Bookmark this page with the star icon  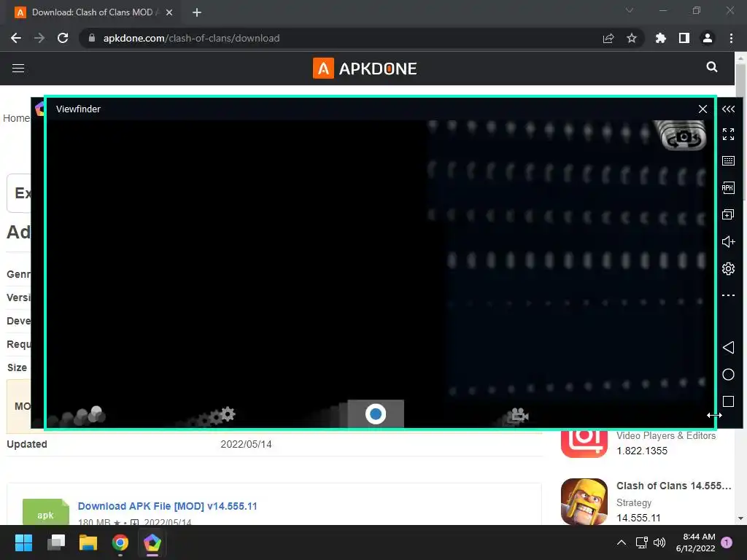point(632,38)
